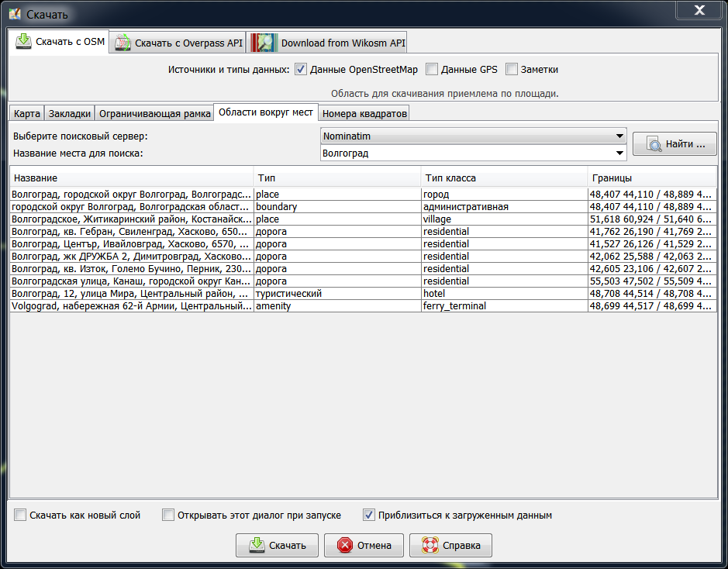This screenshot has width=728, height=569.
Task: Click the lifebuoy icon on the Справка button
Action: (x=430, y=546)
